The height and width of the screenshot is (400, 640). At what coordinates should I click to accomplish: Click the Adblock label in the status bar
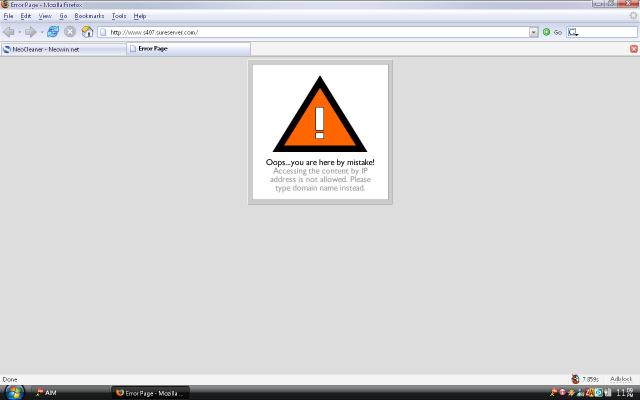tap(620, 379)
